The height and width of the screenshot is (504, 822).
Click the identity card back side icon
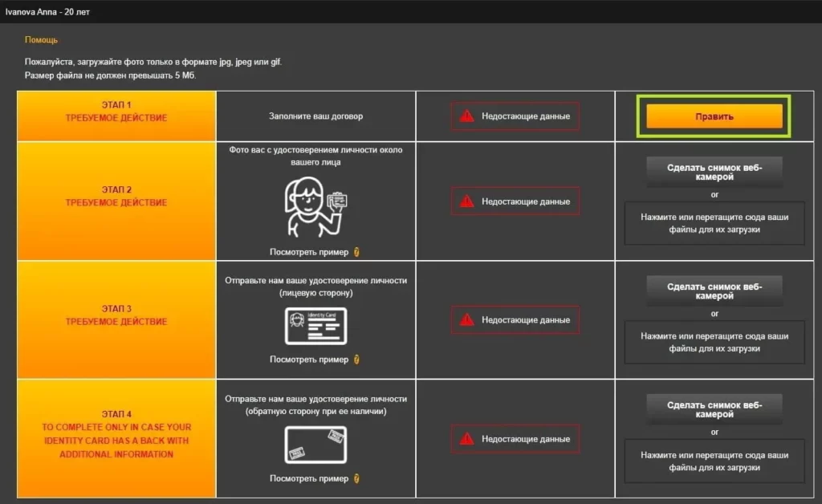(315, 445)
